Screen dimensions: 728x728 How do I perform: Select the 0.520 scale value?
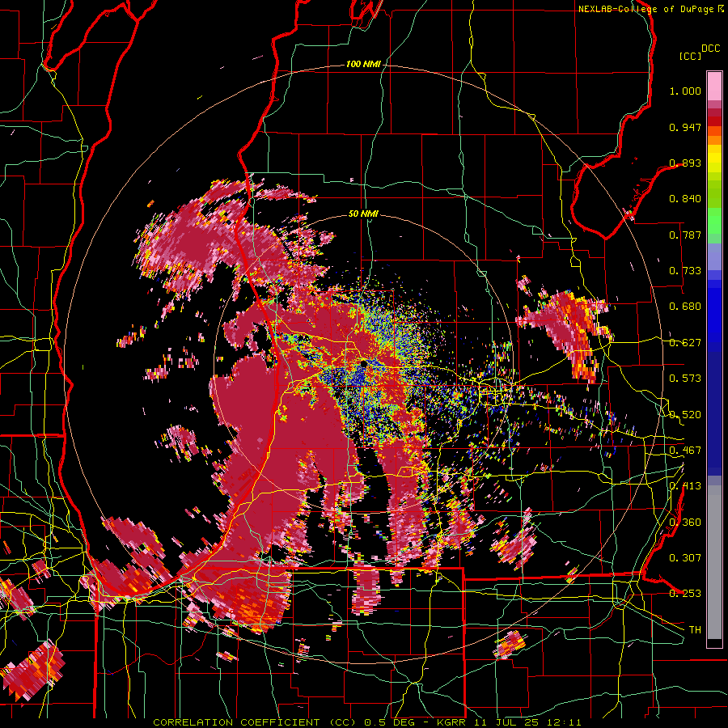[x=685, y=415]
